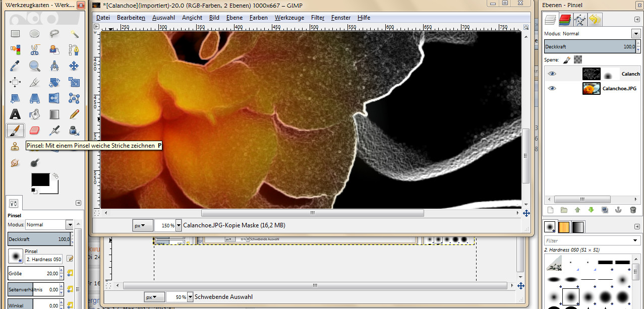Viewport: 644px width, 309px height.
Task: Open the Filter menu
Action: [x=318, y=18]
